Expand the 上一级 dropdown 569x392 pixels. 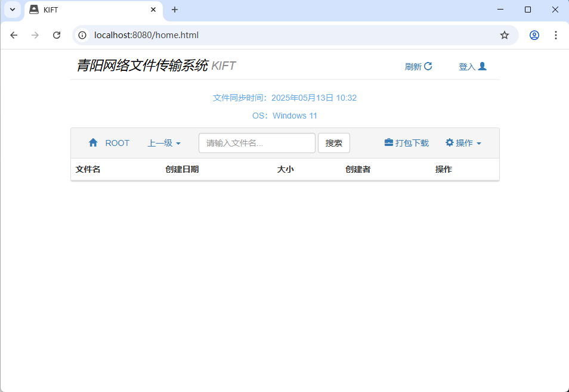click(x=165, y=143)
